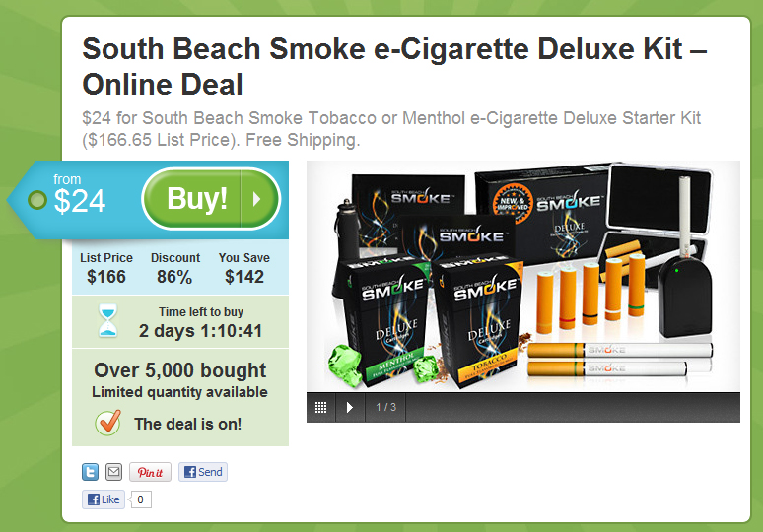Click the deal title heading

point(394,67)
